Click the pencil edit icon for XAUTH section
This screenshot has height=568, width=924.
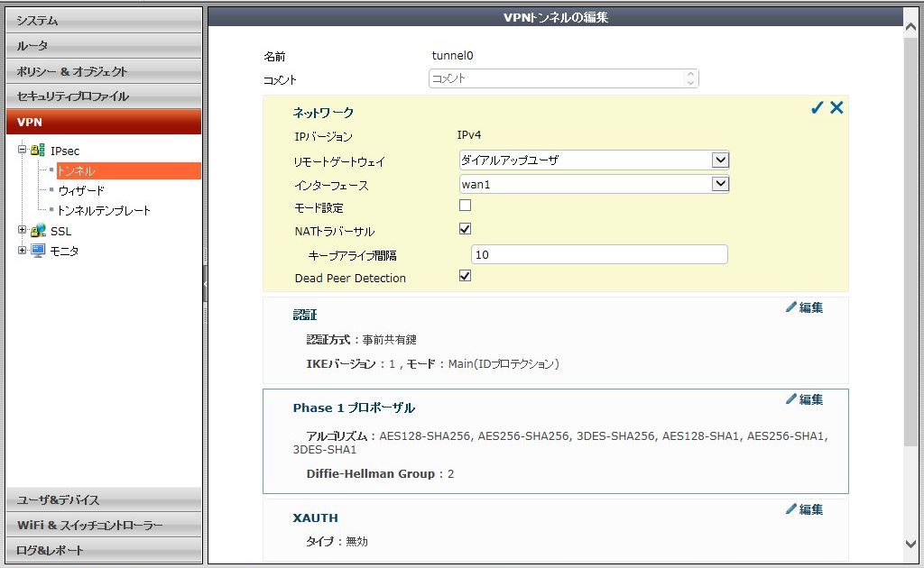pos(791,509)
